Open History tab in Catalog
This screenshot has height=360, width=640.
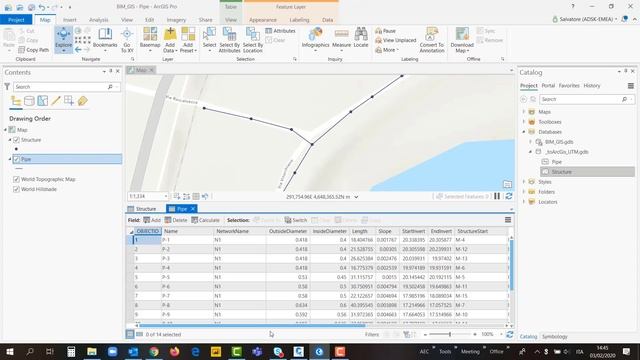[591, 86]
